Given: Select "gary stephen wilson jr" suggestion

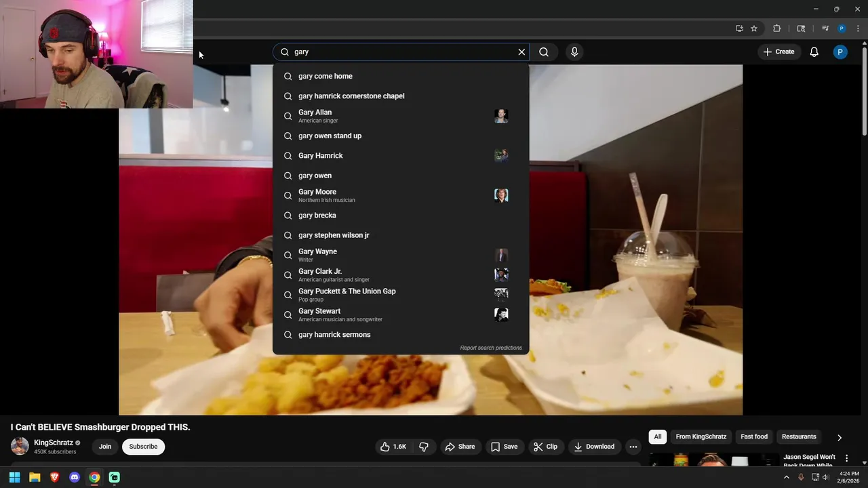Looking at the screenshot, I should tap(401, 235).
